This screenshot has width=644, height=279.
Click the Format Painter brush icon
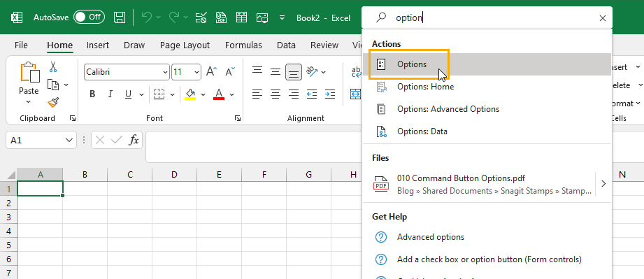point(53,102)
